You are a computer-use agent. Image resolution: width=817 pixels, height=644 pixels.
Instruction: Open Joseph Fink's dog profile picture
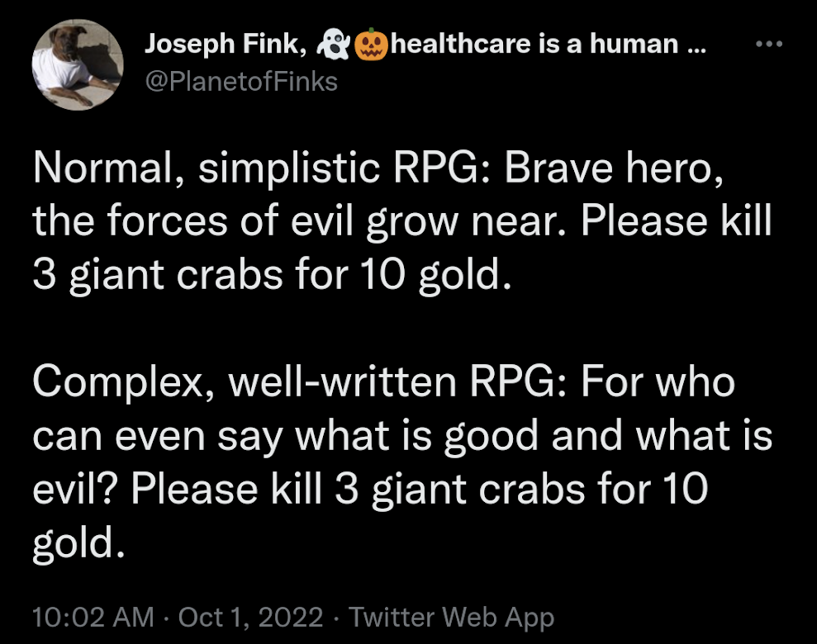click(x=78, y=65)
